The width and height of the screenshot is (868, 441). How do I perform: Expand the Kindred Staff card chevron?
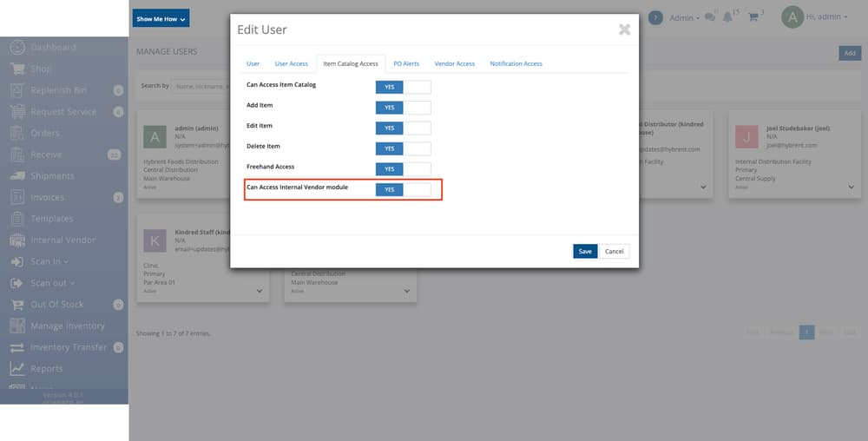(259, 291)
